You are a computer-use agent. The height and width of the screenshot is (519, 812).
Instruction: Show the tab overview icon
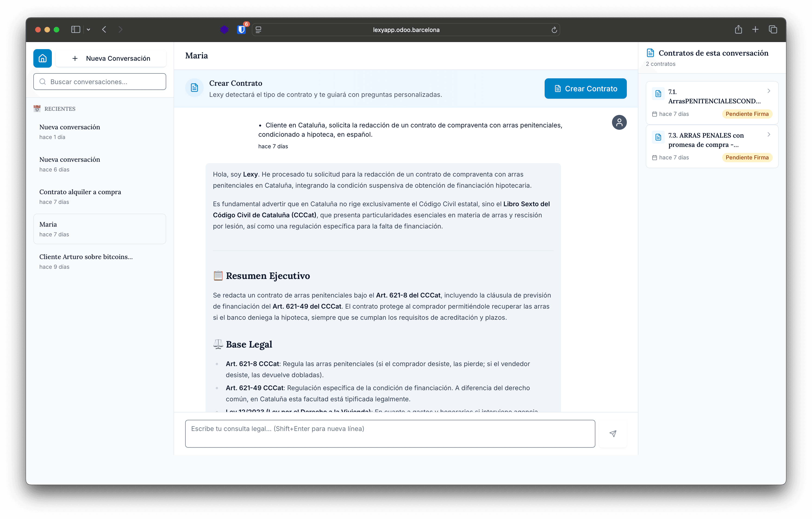[x=773, y=30]
